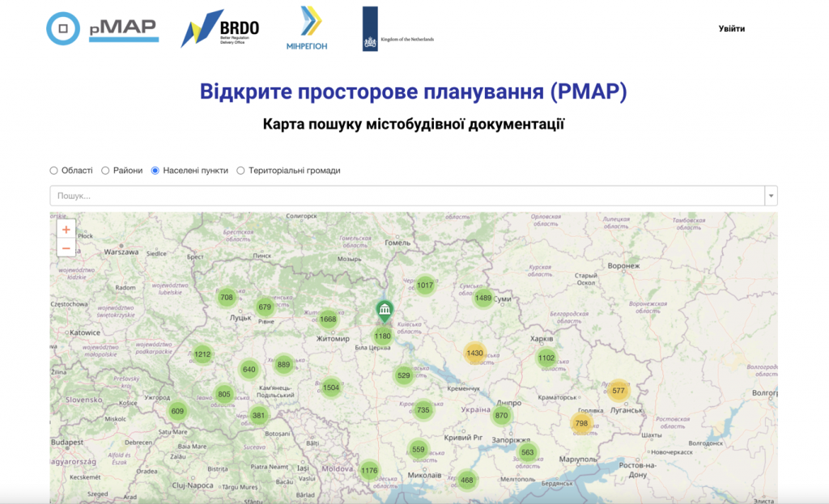The height and width of the screenshot is (504, 829).
Task: Click the yellow 577 cluster near Luhansk
Action: pyautogui.click(x=619, y=390)
